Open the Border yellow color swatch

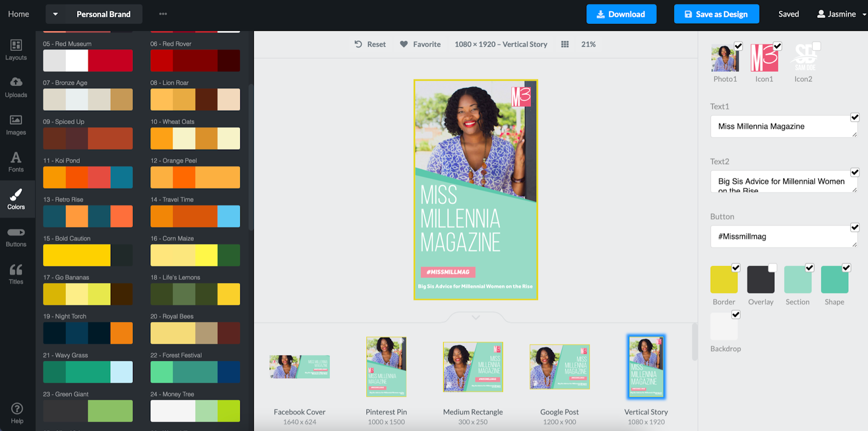(724, 279)
